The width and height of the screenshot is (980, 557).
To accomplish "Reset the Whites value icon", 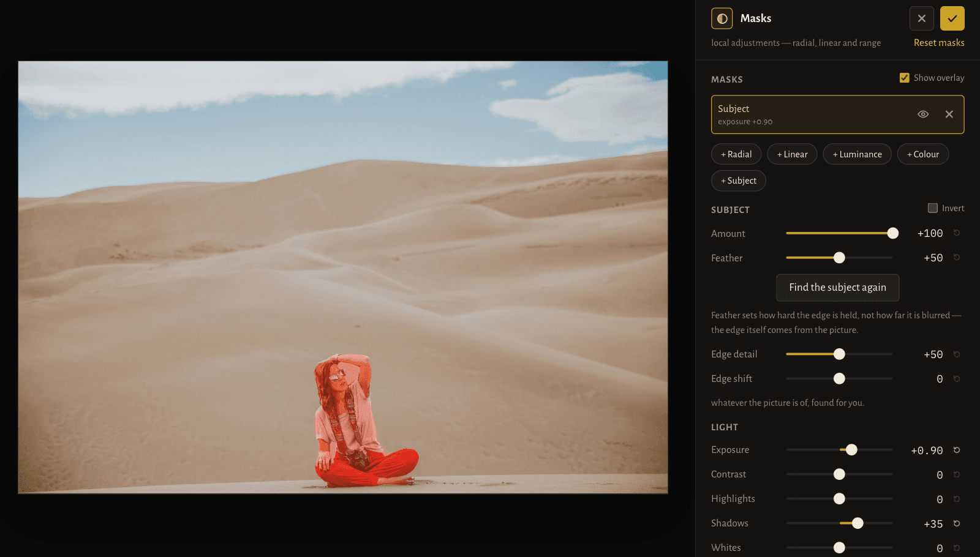I will (957, 548).
